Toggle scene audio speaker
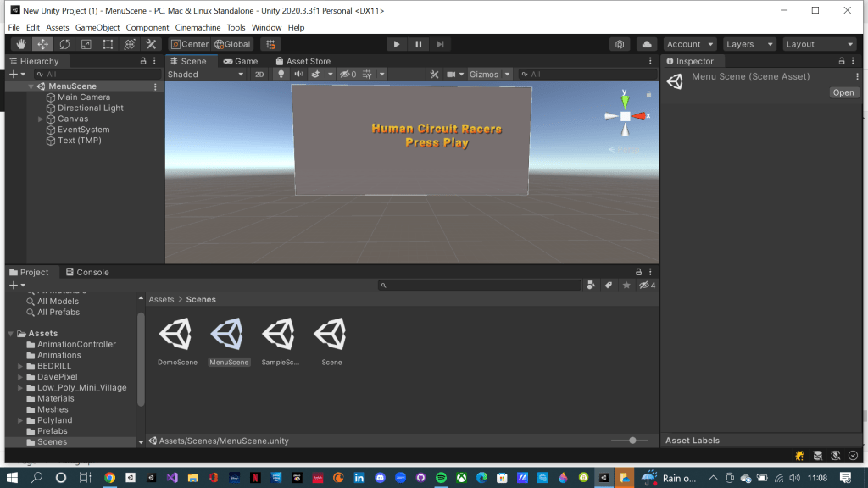Viewport: 868px width, 488px height. 298,75
